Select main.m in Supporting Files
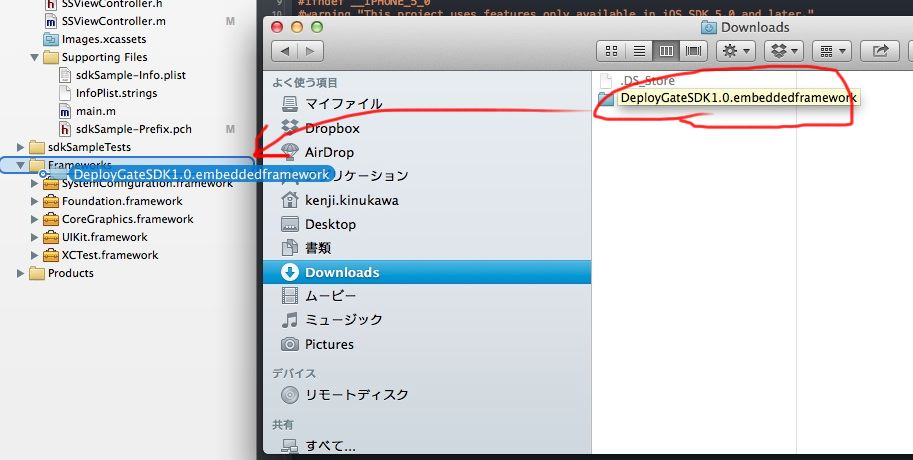913x460 pixels. pyautogui.click(x=95, y=111)
